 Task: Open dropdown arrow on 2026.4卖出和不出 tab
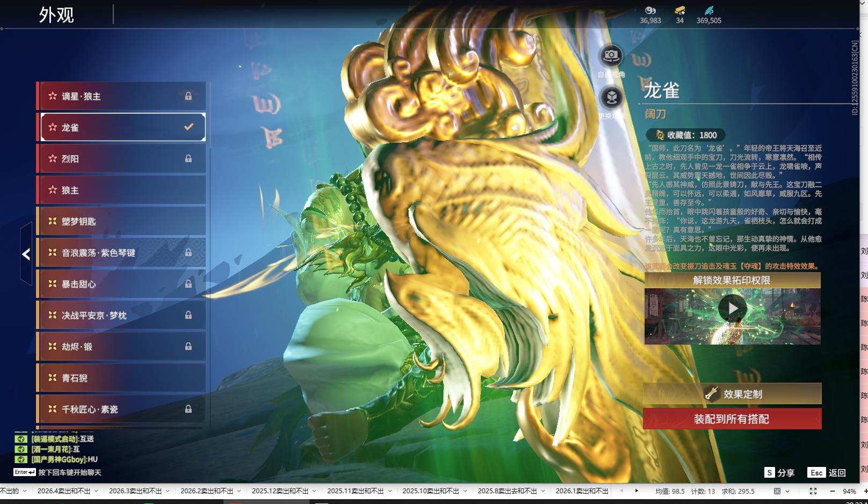[x=96, y=491]
